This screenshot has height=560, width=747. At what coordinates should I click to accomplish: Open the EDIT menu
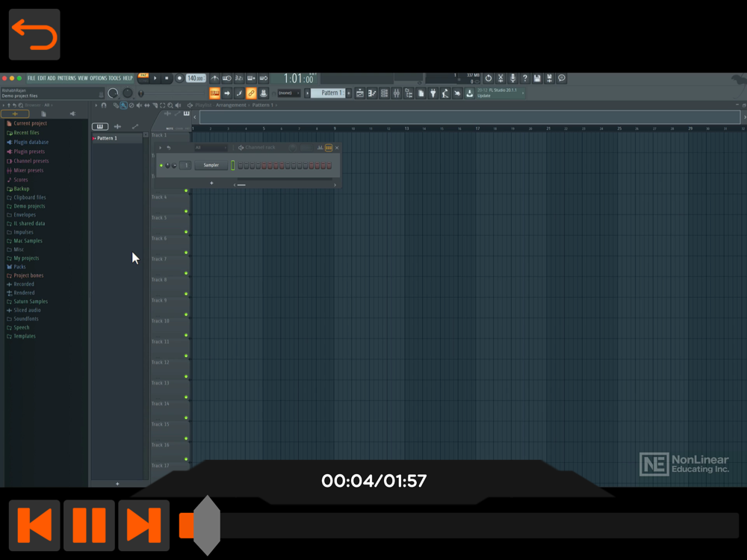point(42,78)
